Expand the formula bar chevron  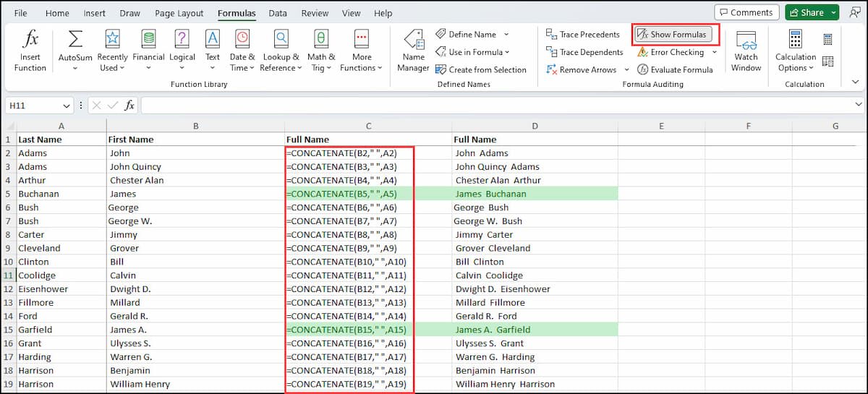point(859,106)
